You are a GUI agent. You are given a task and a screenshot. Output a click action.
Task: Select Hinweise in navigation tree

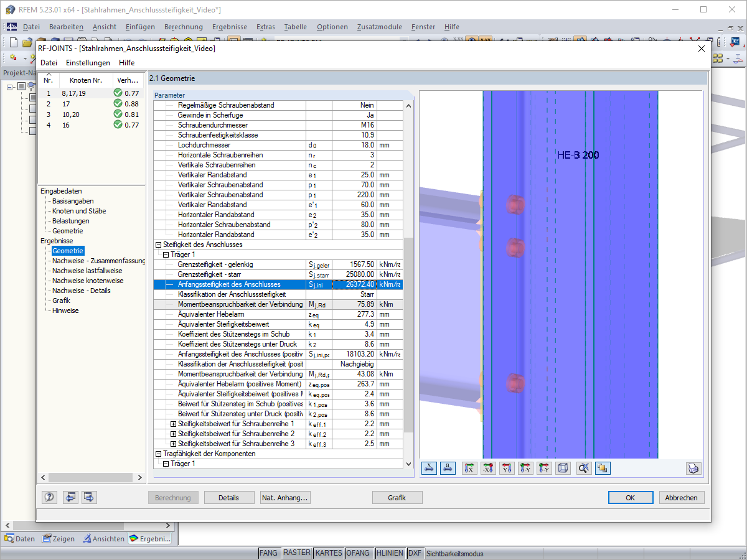pos(65,310)
